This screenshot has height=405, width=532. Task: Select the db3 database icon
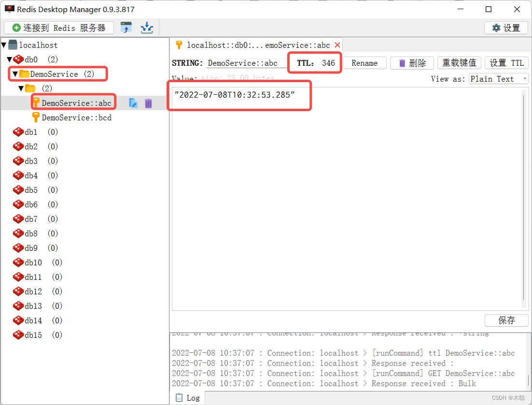point(18,161)
